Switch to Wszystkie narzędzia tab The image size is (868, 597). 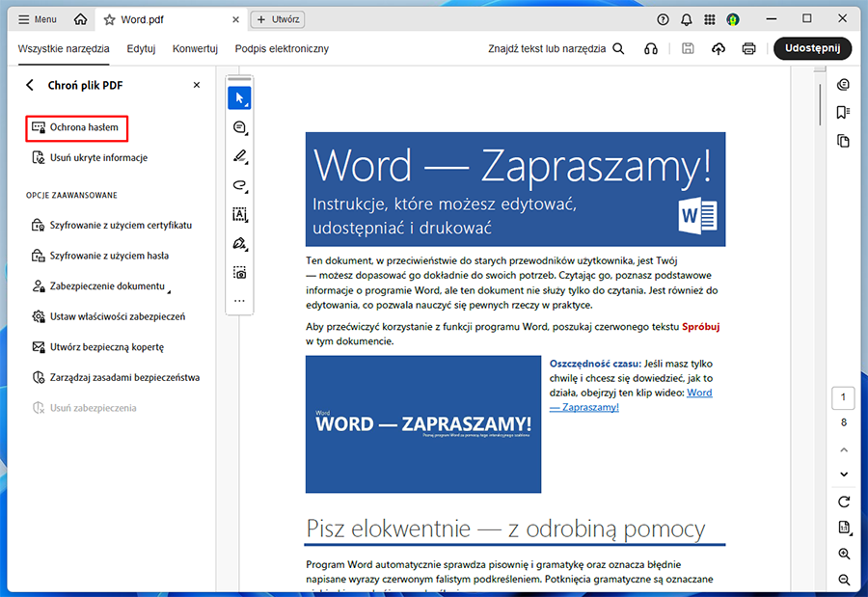(64, 49)
